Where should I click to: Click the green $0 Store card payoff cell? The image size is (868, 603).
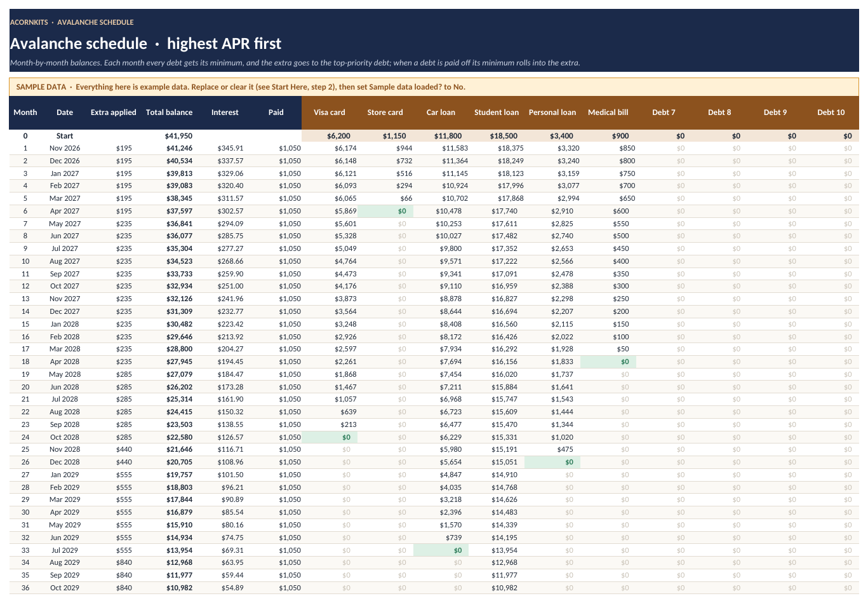pos(385,211)
